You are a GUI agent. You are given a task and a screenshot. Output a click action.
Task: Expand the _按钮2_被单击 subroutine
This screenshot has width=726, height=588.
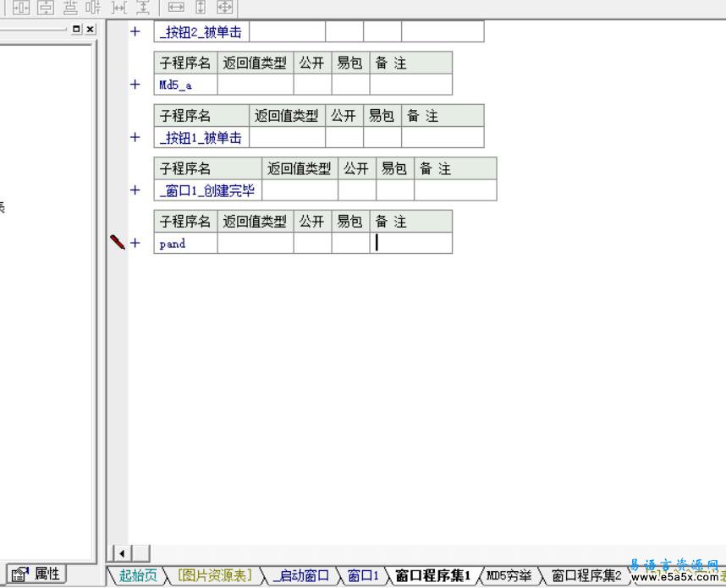tap(135, 31)
